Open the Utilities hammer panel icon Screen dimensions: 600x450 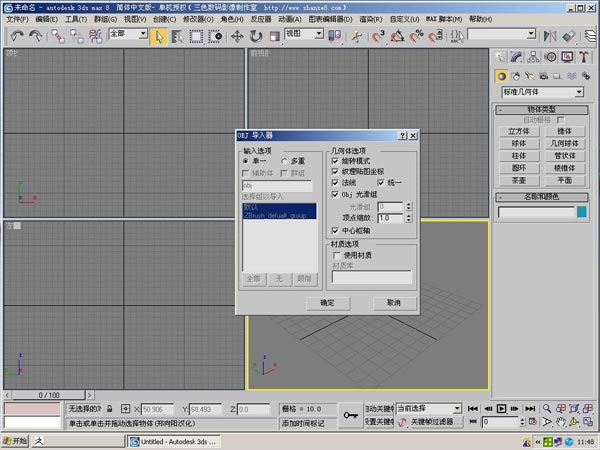tap(584, 57)
